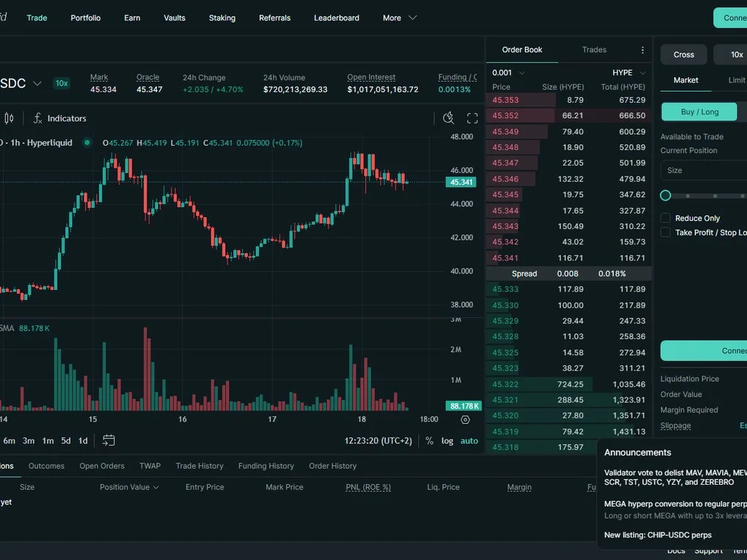Sort by Position Value dropdown

coord(129,487)
